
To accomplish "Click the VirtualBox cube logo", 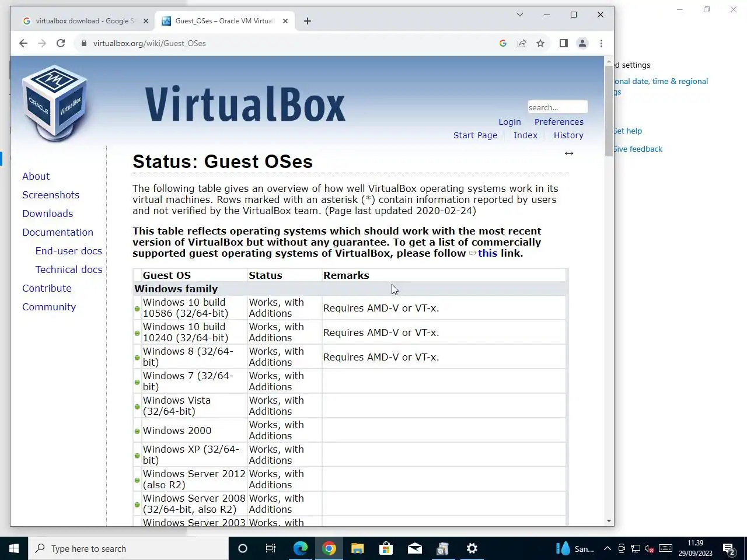I will [x=55, y=103].
